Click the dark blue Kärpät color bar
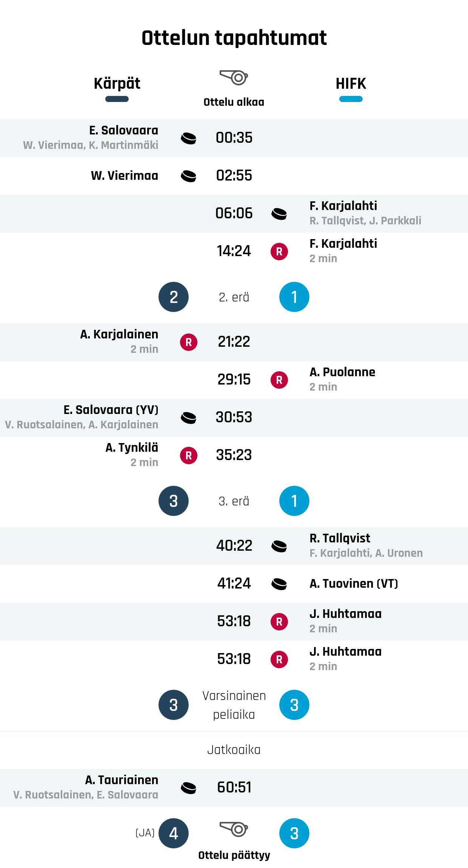Image resolution: width=468 pixels, height=868 pixels. (x=117, y=99)
